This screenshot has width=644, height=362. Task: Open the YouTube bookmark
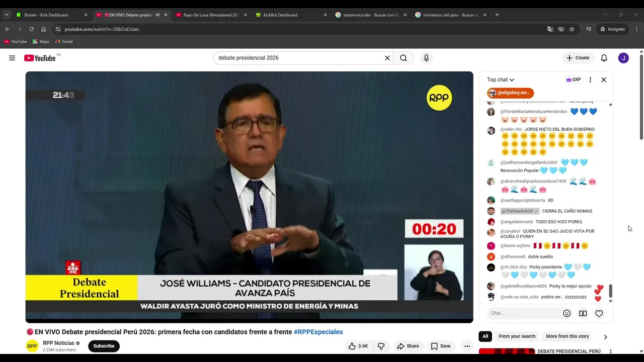(16, 42)
